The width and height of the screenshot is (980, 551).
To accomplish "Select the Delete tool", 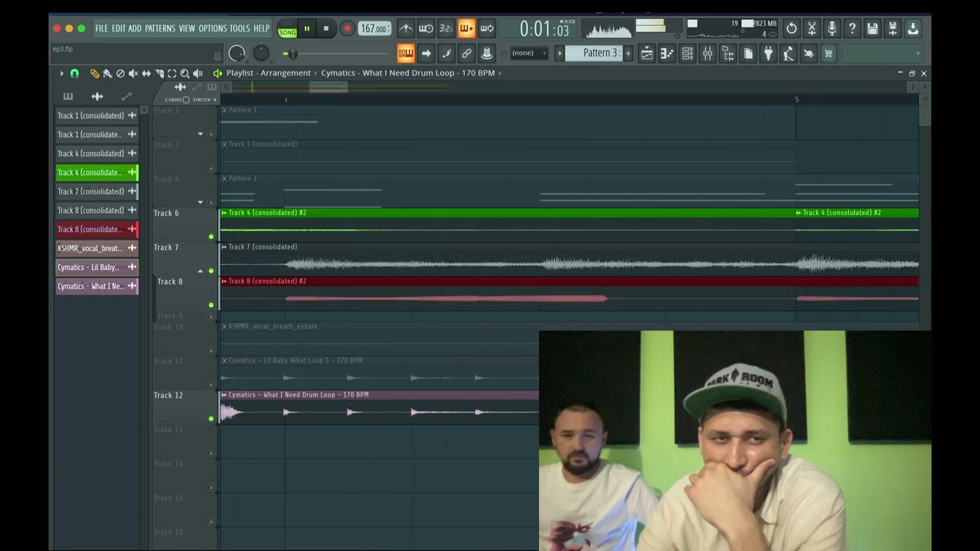I will coord(120,73).
